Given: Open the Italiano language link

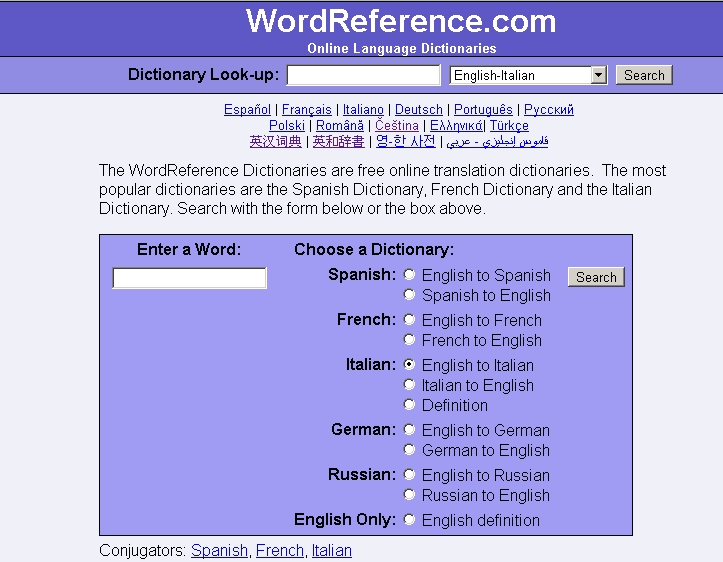Looking at the screenshot, I should [x=363, y=110].
